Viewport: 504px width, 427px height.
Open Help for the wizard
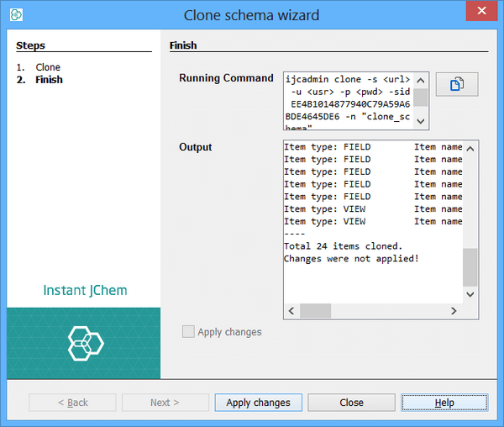(x=444, y=403)
